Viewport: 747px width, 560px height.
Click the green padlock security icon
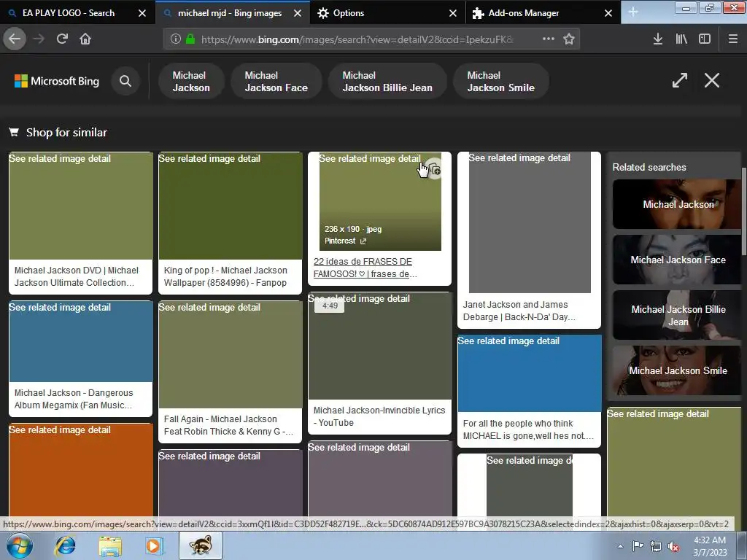coord(190,39)
